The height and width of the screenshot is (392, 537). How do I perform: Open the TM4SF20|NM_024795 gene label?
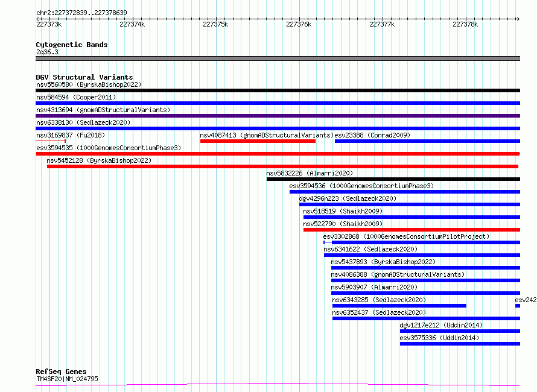(x=67, y=379)
